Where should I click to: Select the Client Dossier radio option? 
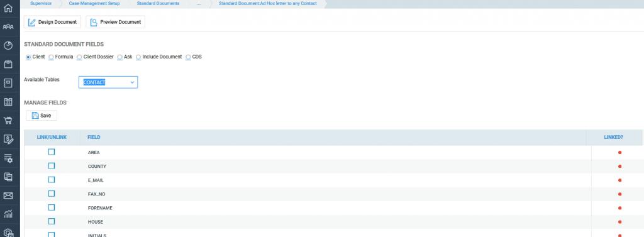tap(79, 57)
